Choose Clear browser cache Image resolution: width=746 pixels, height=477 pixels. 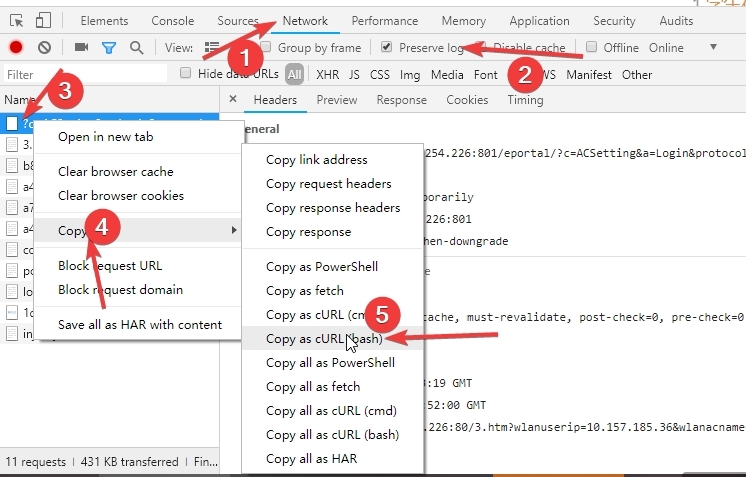(x=138, y=172)
